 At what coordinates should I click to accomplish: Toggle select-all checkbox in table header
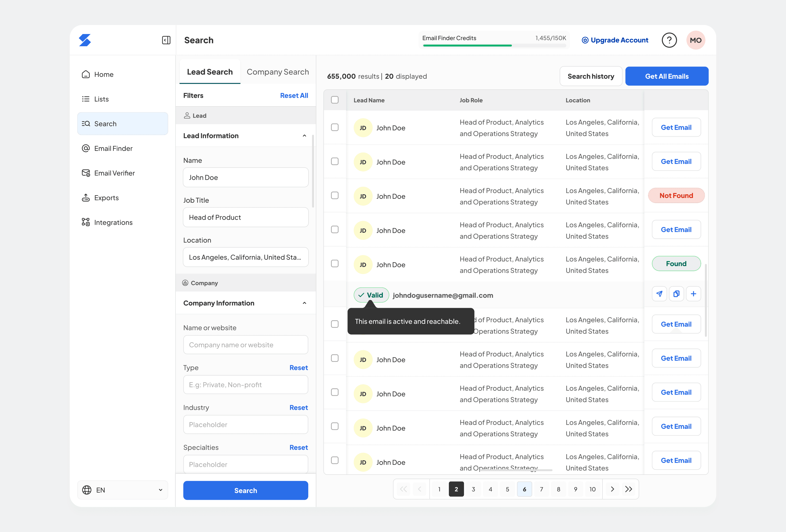coord(335,100)
